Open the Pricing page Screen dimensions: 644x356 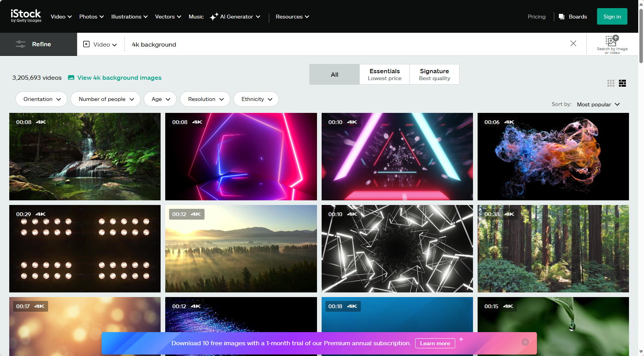pyautogui.click(x=537, y=17)
